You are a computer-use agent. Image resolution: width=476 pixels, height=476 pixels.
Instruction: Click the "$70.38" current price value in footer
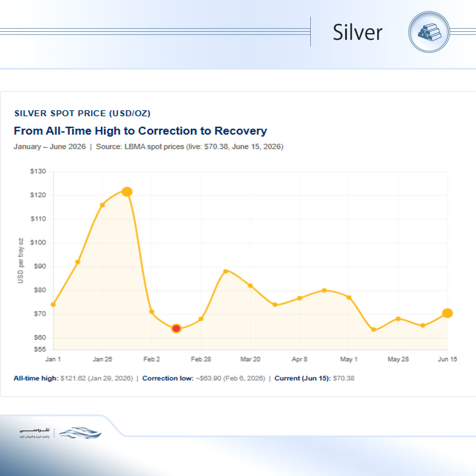(x=344, y=378)
